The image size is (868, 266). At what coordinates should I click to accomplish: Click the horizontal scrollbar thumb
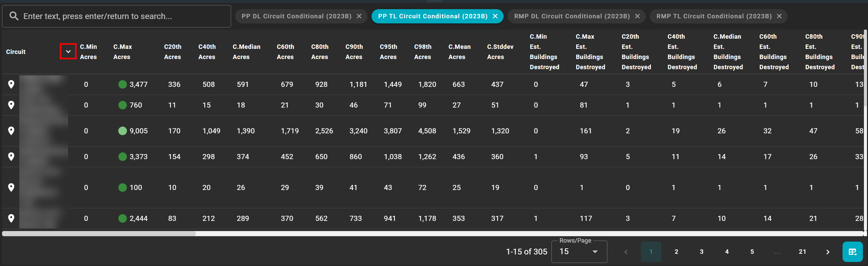(x=99, y=233)
